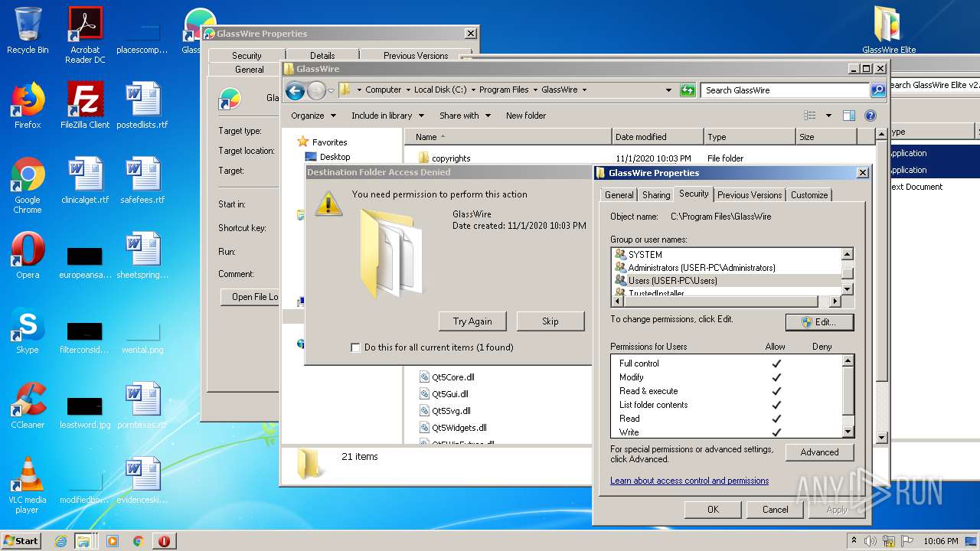The height and width of the screenshot is (551, 980).
Task: Open Firefox desktop shortcut
Action: [x=28, y=106]
